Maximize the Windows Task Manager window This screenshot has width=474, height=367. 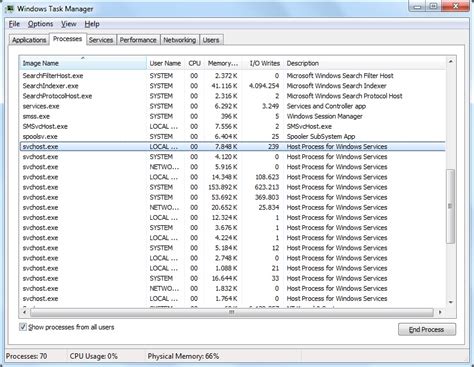point(434,6)
